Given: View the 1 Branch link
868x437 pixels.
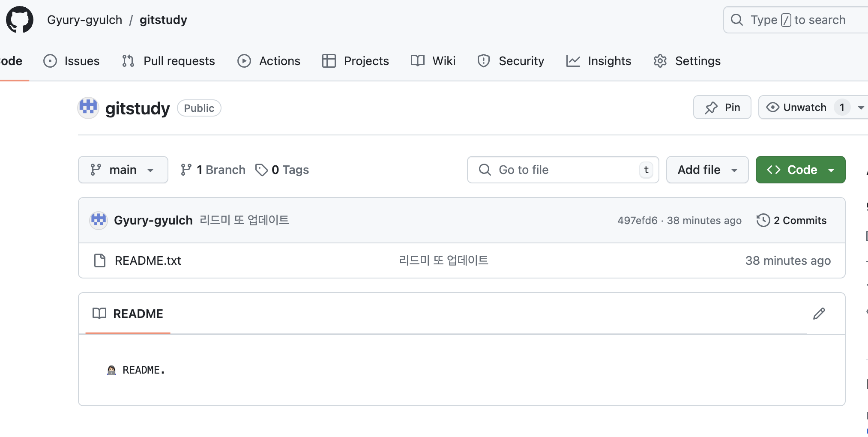Looking at the screenshot, I should click(x=213, y=170).
